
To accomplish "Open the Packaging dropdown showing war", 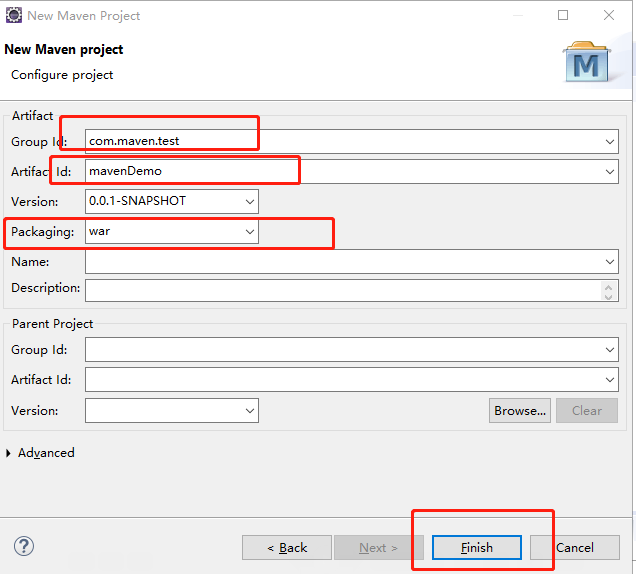I will (x=250, y=232).
